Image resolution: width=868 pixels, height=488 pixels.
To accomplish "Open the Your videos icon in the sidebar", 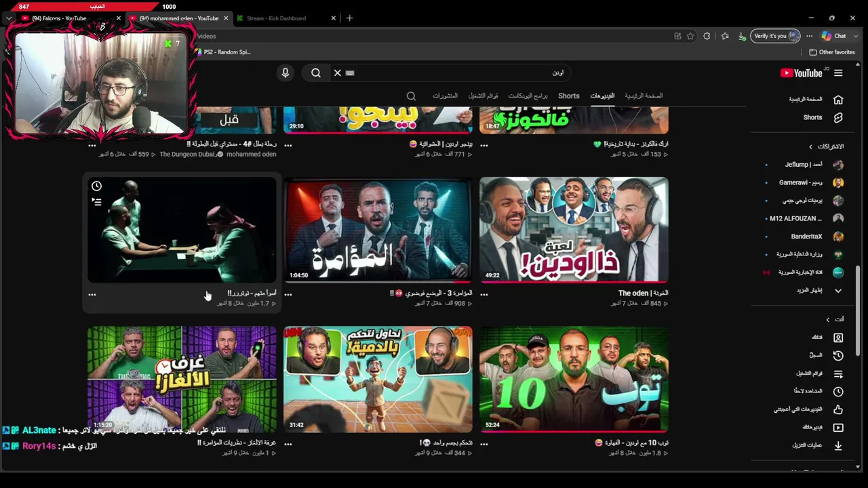I will [x=838, y=428].
